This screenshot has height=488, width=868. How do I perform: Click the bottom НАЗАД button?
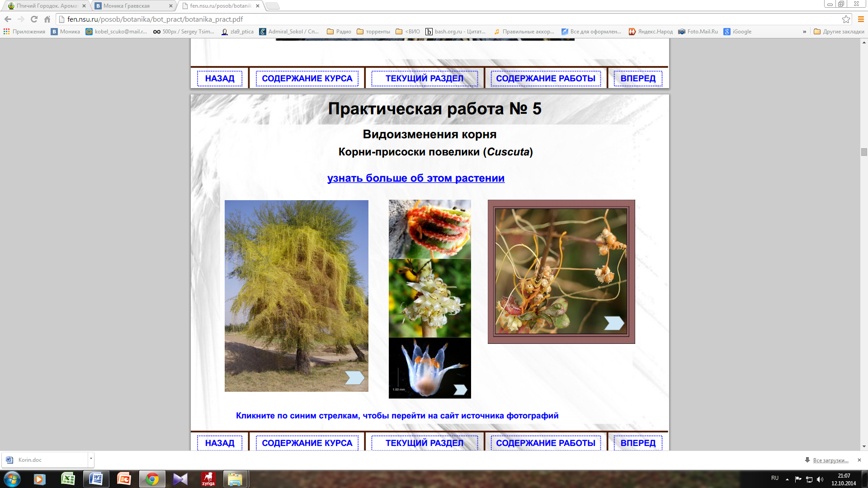220,443
